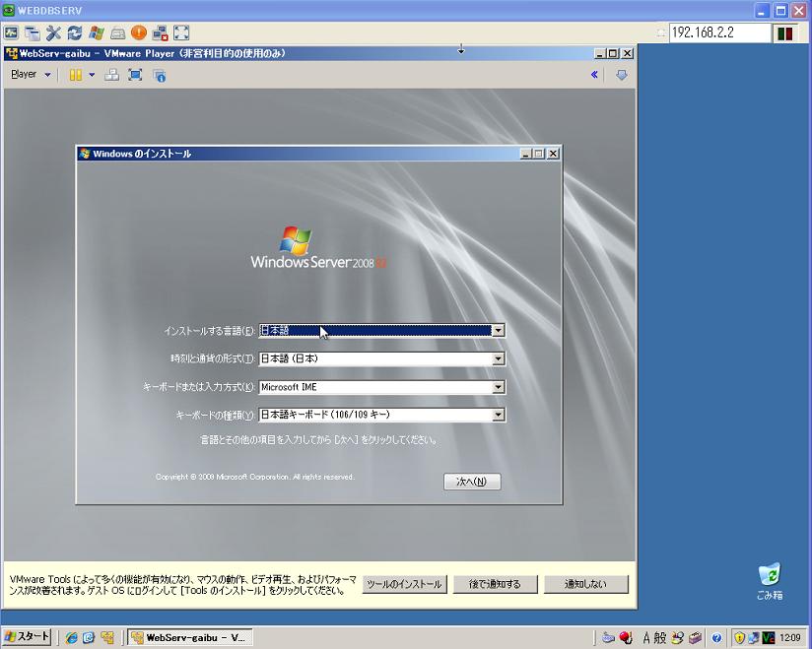Click the yellow pause VM button
This screenshot has width=812, height=649.
pos(76,75)
